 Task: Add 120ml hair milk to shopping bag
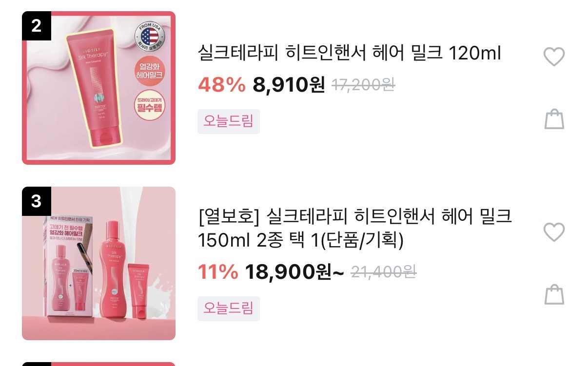pos(554,119)
